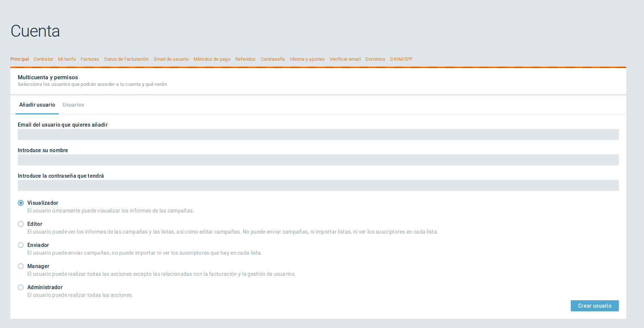The width and height of the screenshot is (644, 328).
Task: View the Facturas section
Action: [x=90, y=59]
